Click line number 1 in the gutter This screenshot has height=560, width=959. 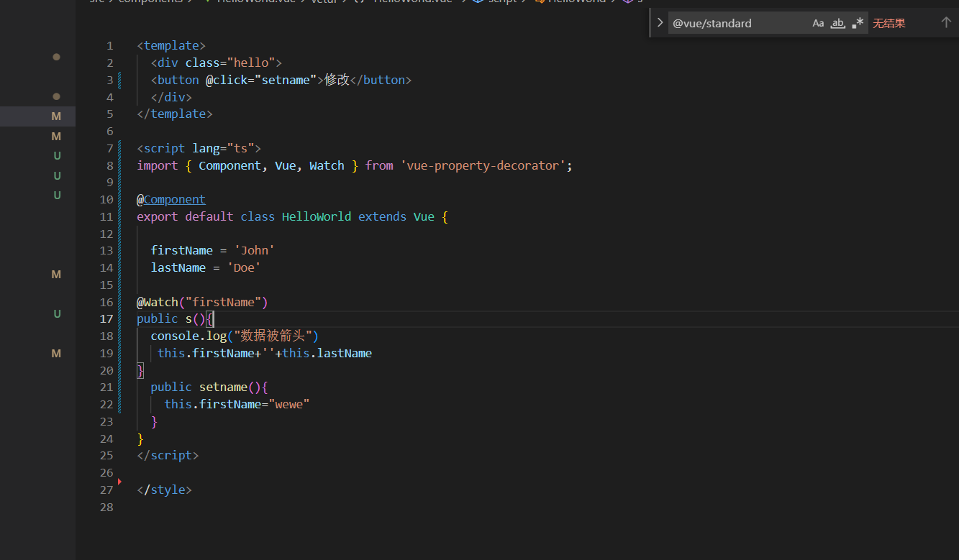pos(110,45)
